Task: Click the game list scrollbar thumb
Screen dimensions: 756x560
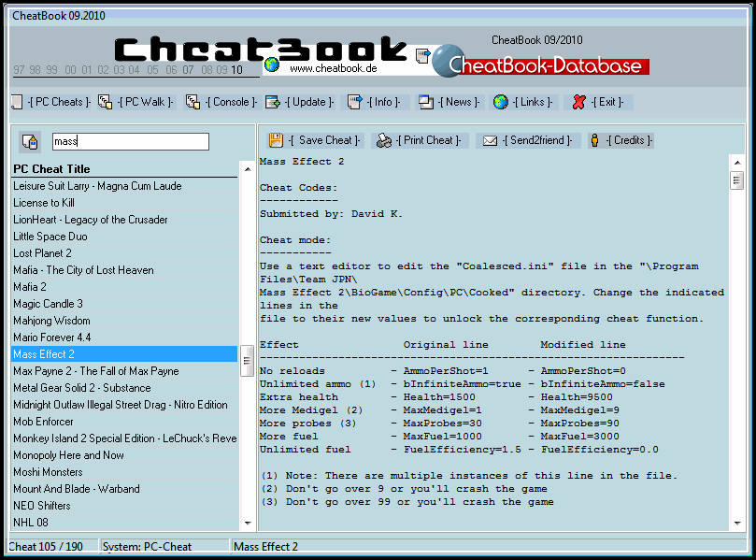Action: [x=248, y=360]
